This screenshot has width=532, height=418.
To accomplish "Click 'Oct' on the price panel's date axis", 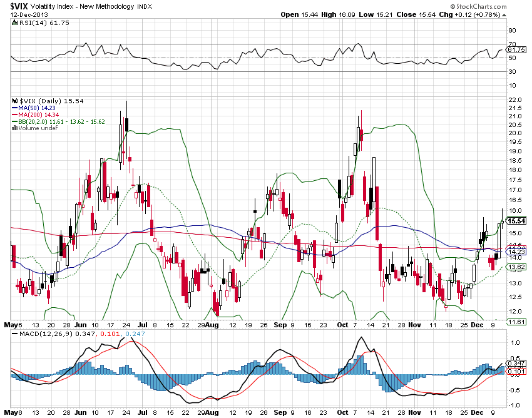I will [x=342, y=325].
